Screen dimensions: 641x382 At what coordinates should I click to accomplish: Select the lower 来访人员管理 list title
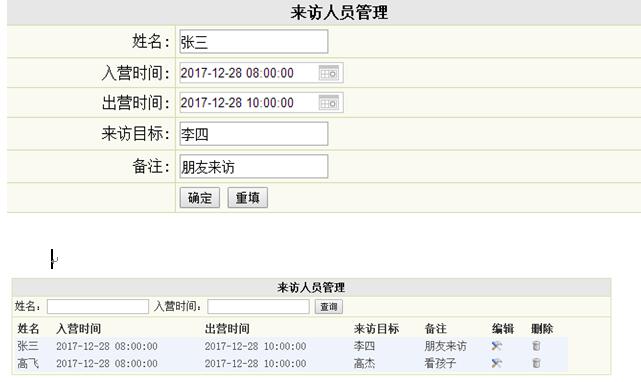click(x=311, y=288)
